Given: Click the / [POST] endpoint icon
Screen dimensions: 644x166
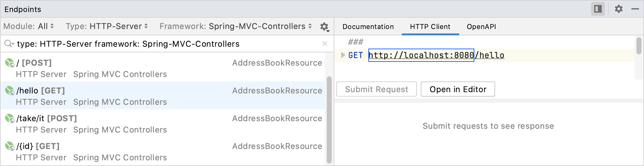Looking at the screenshot, I should (9, 63).
